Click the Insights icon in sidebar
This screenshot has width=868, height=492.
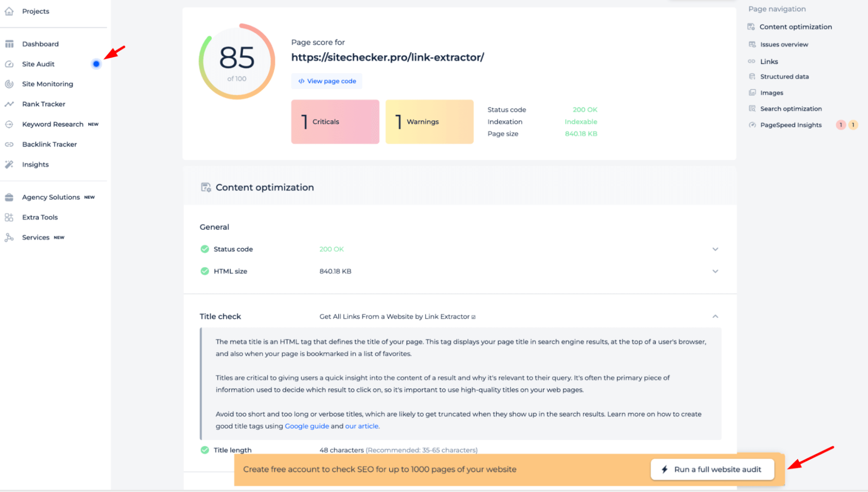coord(9,164)
